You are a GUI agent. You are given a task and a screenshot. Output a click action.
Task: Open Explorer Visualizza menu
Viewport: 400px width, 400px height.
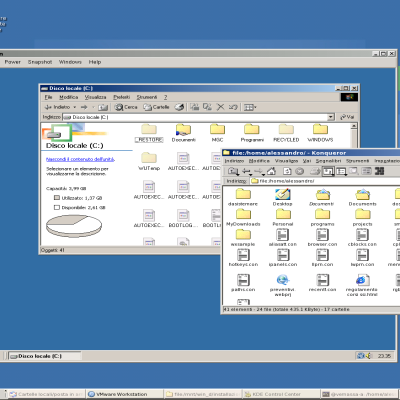(95, 97)
